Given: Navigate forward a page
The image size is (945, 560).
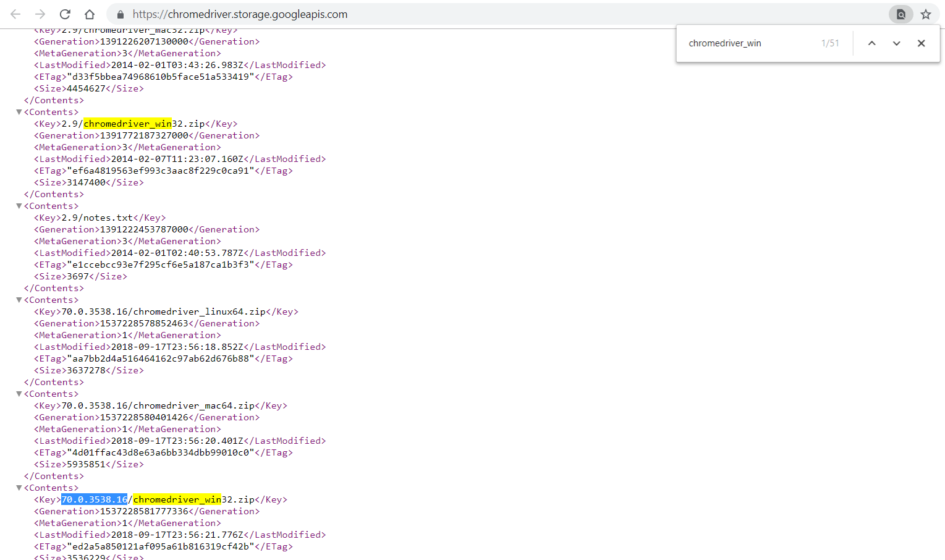Looking at the screenshot, I should pos(40,14).
